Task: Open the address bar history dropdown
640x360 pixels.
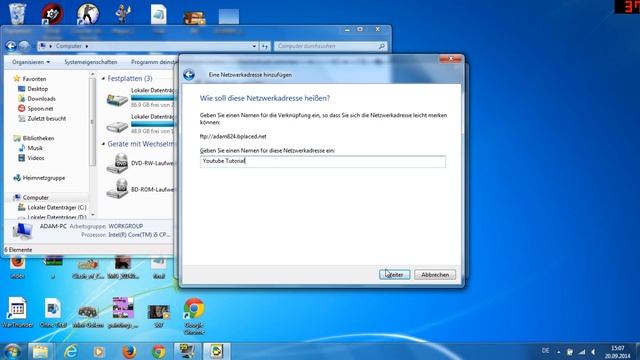Action: coord(254,46)
